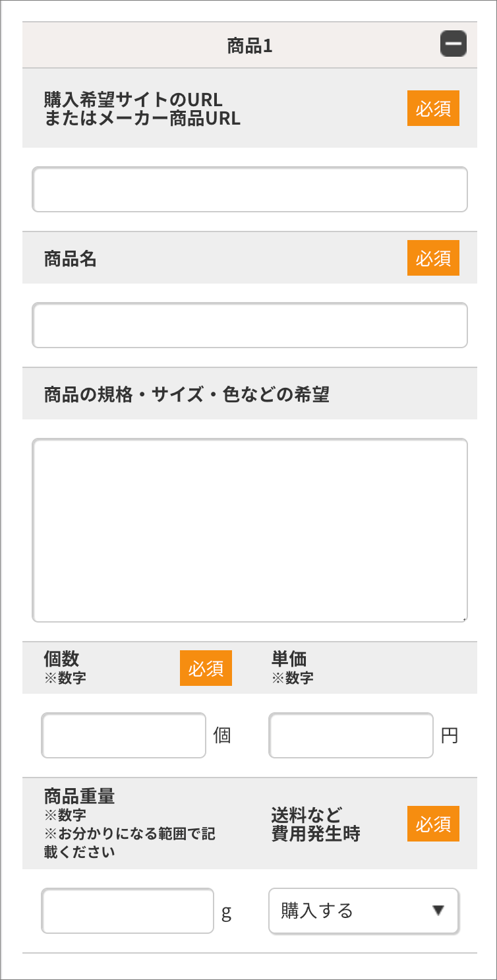This screenshot has width=497, height=980.
Task: Focus the 個数 quantity input field
Action: click(x=124, y=735)
